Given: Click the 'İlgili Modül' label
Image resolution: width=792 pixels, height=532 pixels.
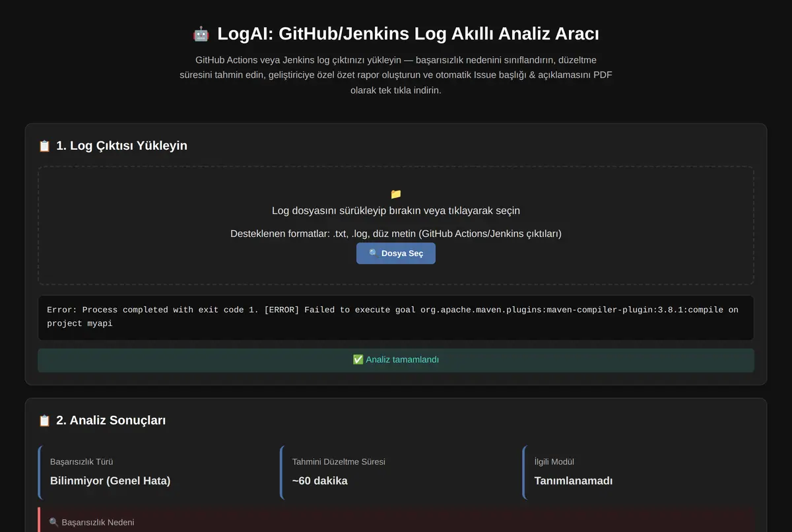Looking at the screenshot, I should pos(554,462).
